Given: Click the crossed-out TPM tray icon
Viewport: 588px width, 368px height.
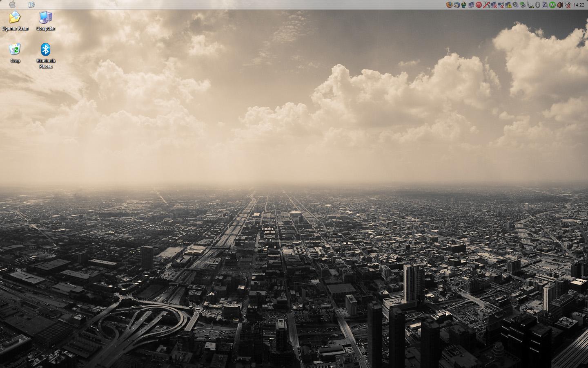Looking at the screenshot, I should tap(486, 4).
